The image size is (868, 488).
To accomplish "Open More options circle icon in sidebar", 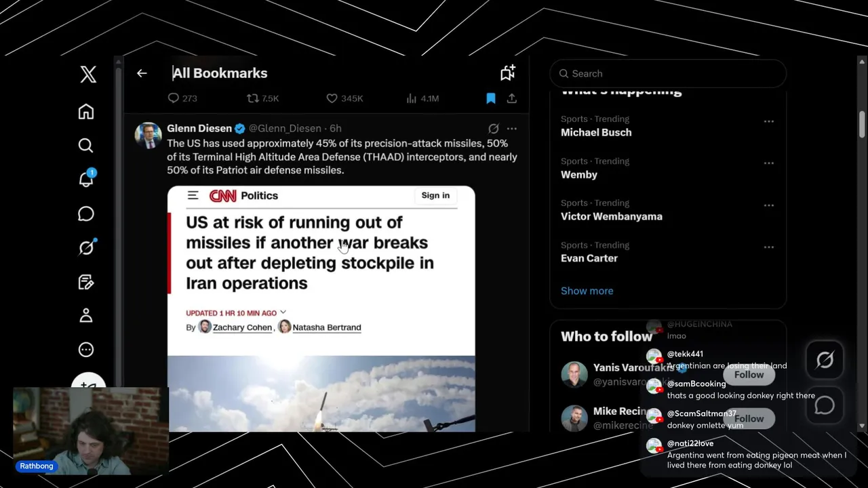I will [x=86, y=349].
